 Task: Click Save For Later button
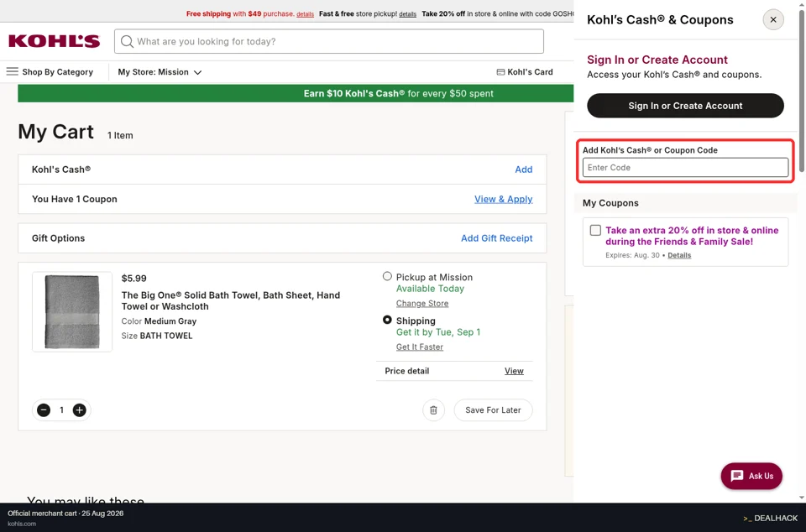pos(493,409)
